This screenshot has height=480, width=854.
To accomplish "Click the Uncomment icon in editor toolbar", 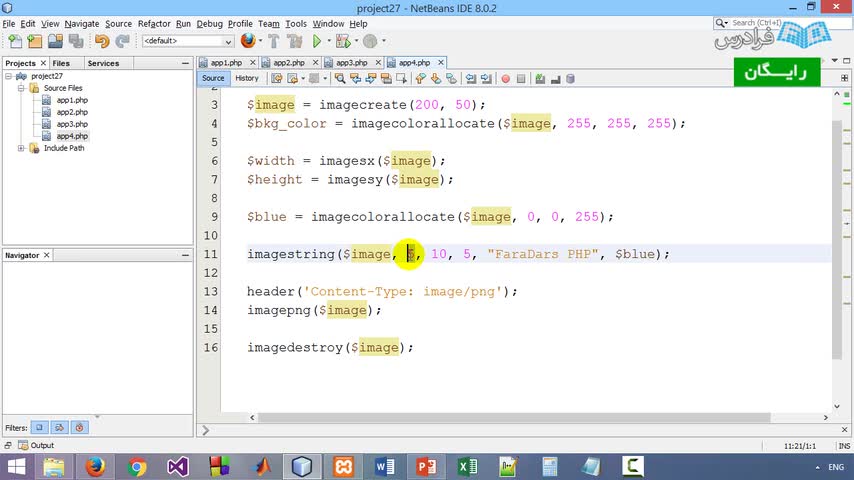I will click(556, 79).
